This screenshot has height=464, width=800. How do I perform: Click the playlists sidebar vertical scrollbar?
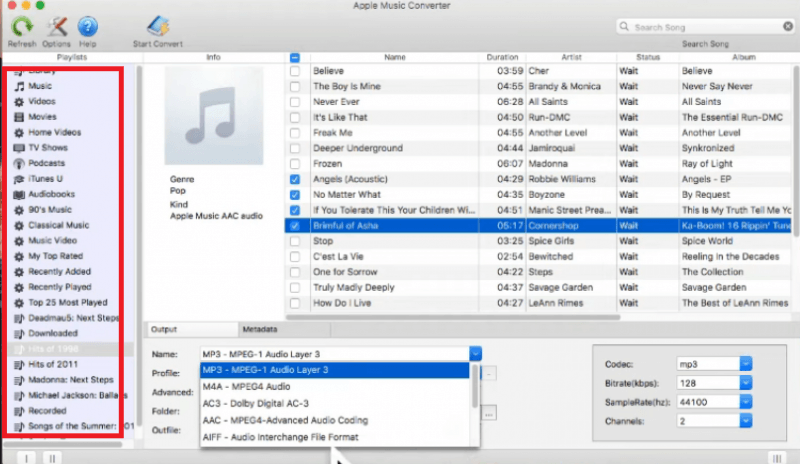pyautogui.click(x=138, y=245)
